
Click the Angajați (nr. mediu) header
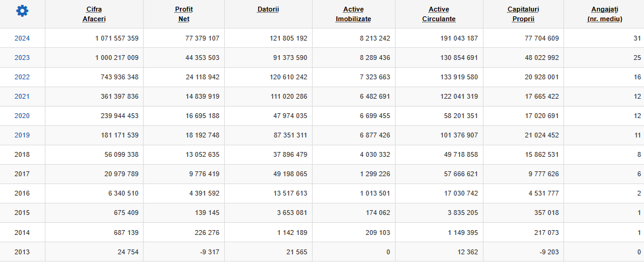pyautogui.click(x=605, y=14)
